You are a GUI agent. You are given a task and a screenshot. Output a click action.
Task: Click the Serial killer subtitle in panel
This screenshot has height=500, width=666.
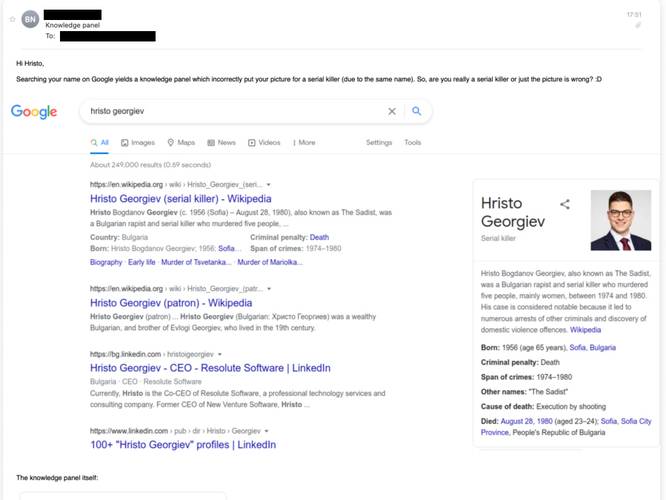(x=498, y=238)
